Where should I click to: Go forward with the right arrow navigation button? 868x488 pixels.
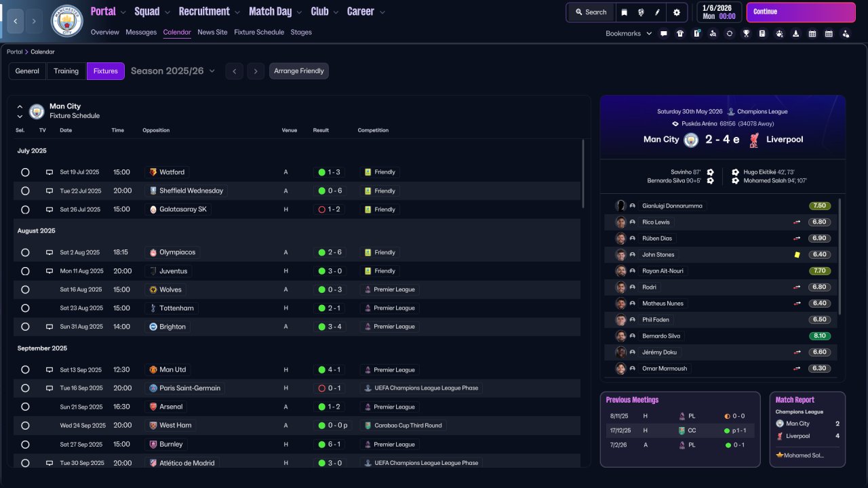pos(35,21)
